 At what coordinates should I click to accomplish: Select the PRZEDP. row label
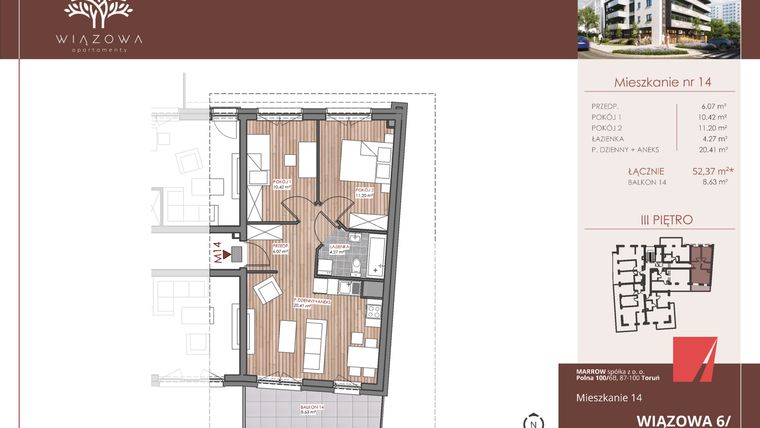coord(605,106)
